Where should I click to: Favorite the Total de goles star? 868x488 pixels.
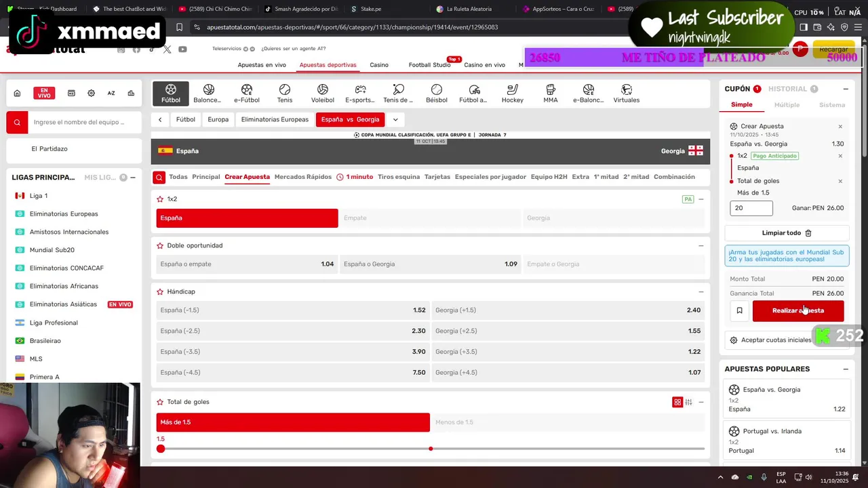coord(160,402)
